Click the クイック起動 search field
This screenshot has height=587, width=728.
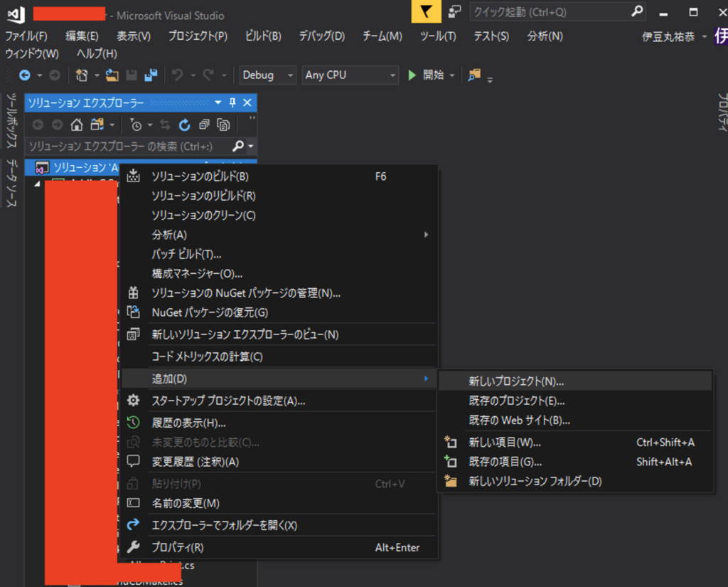pos(555,11)
